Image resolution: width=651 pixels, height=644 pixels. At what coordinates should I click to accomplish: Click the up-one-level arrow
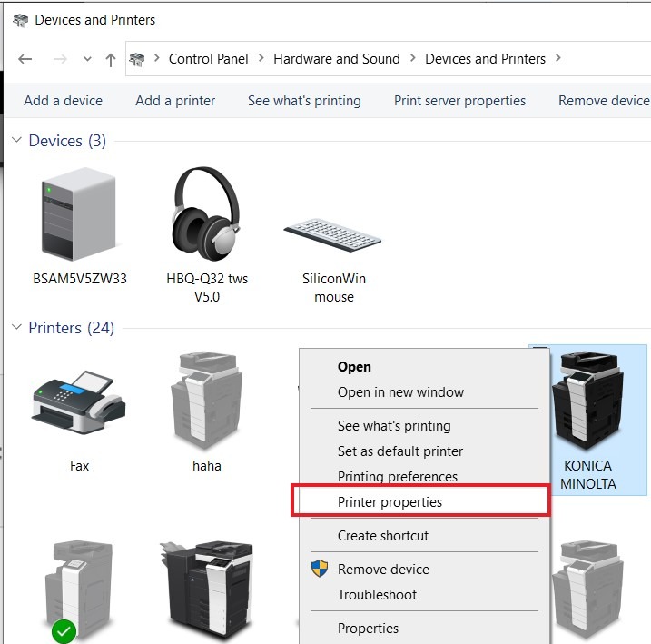click(111, 59)
